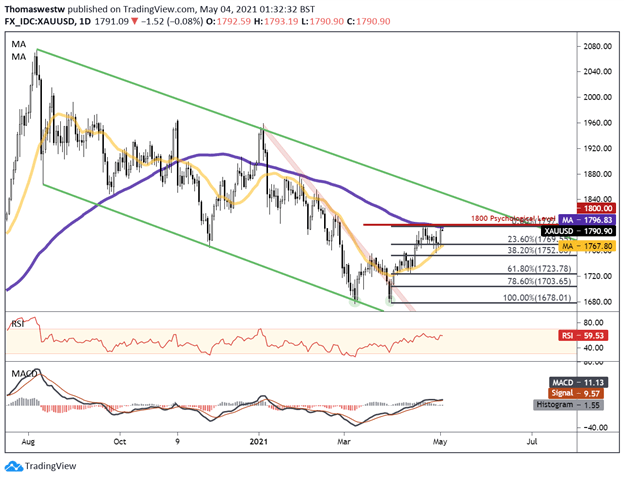Click the first MA indicator label

[18, 44]
